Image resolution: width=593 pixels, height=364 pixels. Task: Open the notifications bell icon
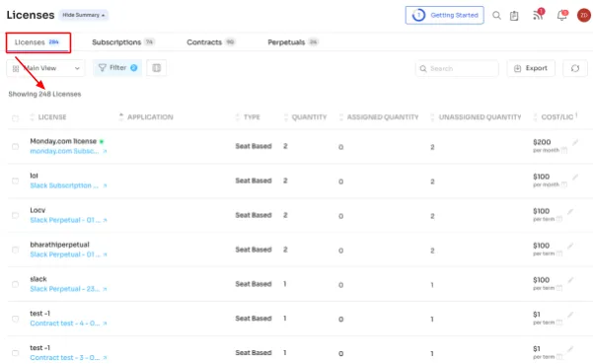pyautogui.click(x=562, y=16)
